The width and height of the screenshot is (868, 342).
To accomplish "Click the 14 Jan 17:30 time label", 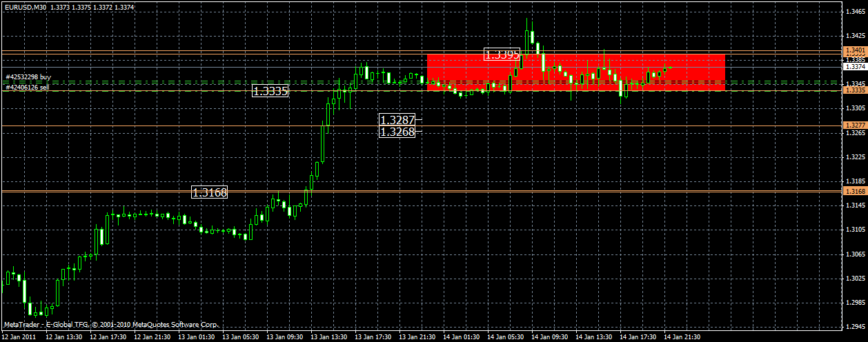I will (x=638, y=337).
